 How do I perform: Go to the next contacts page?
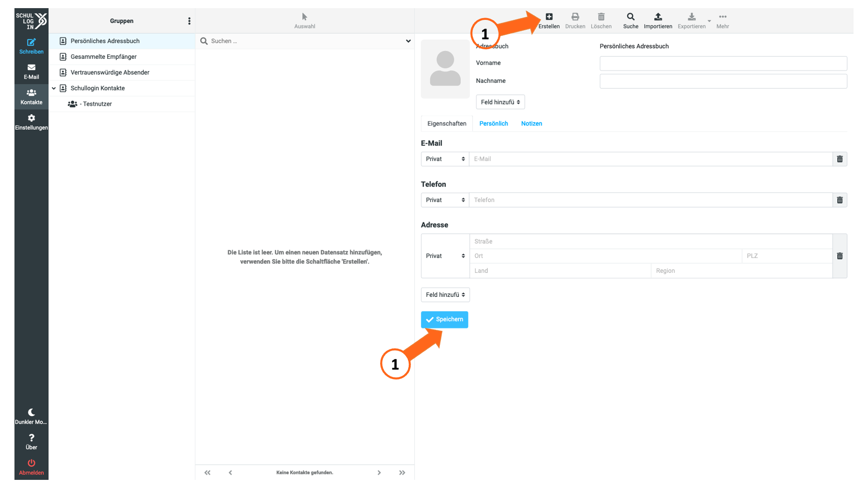(x=379, y=473)
